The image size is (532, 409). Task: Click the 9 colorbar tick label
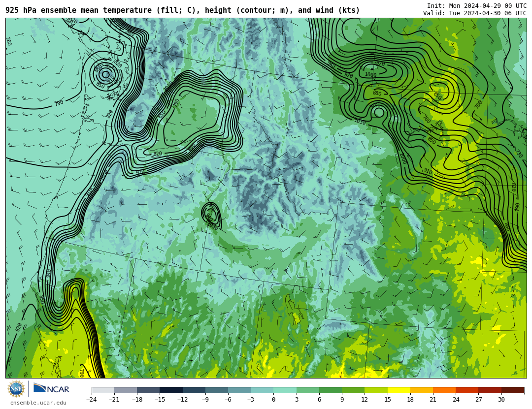pyautogui.click(x=342, y=400)
